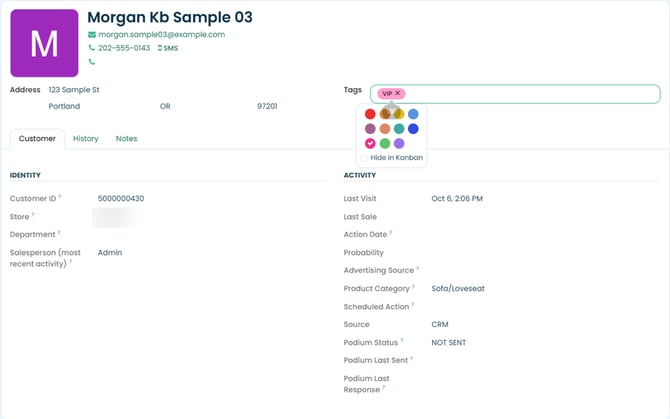Choose the red tag color
The width and height of the screenshot is (670, 419).
[x=370, y=114]
